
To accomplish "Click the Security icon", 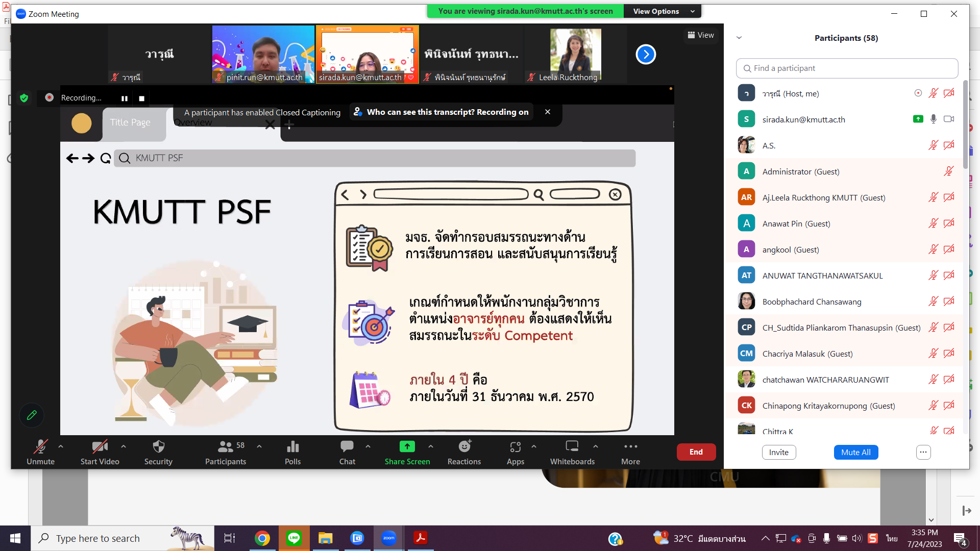I will pos(158,452).
